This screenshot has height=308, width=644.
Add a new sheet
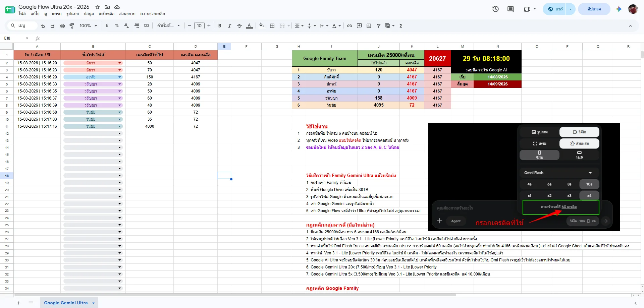tap(19, 303)
